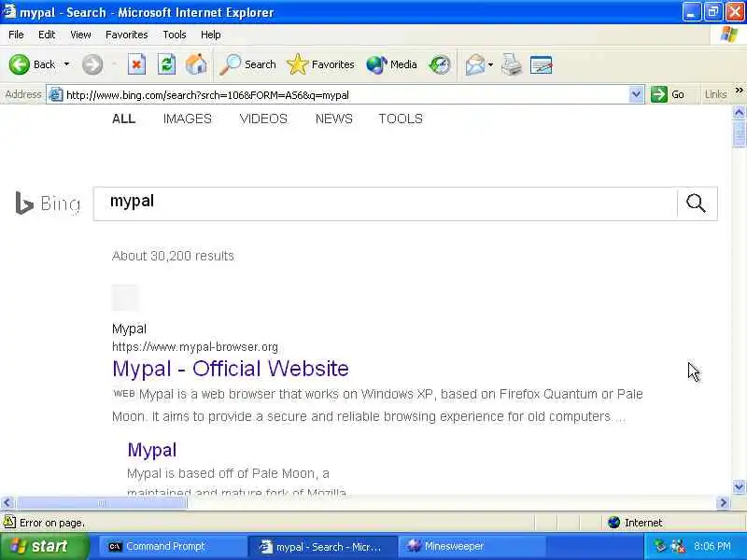Switch to the VIDEOS tab
This screenshot has height=560, width=747.
coord(263,119)
